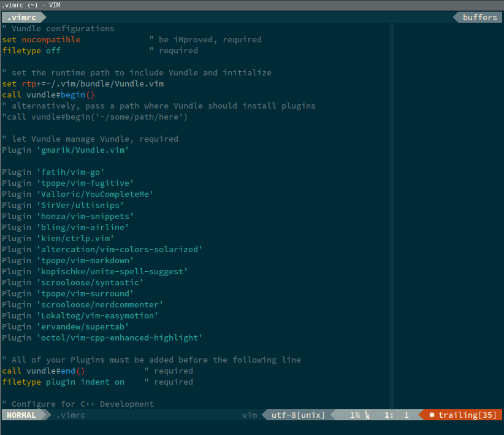The height and width of the screenshot is (435, 504).
Task: Click the 'Configure for C++ Development' comment
Action: [x=78, y=404]
